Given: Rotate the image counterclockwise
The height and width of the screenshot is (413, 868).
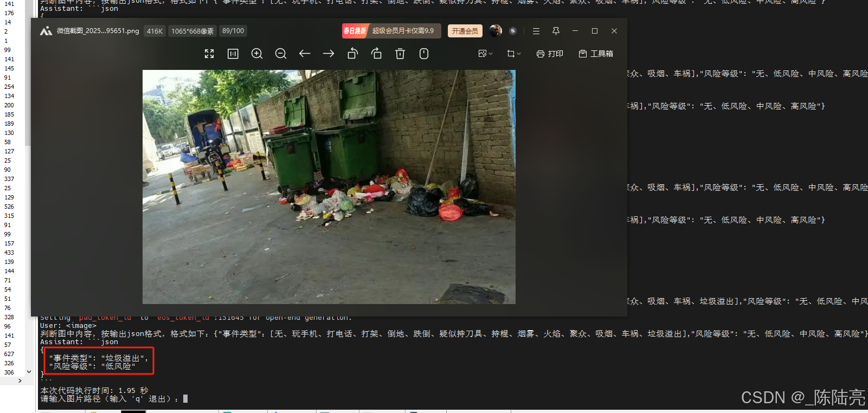Looking at the screenshot, I should click(352, 54).
